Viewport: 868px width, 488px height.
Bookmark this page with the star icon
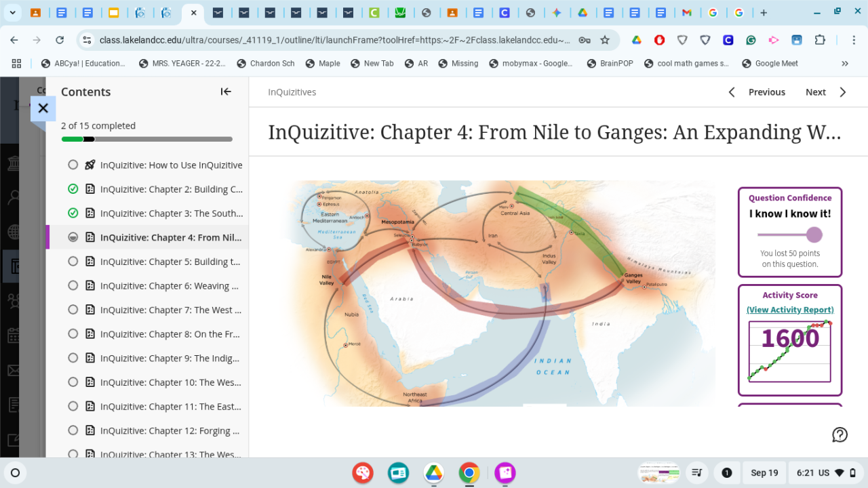point(605,40)
